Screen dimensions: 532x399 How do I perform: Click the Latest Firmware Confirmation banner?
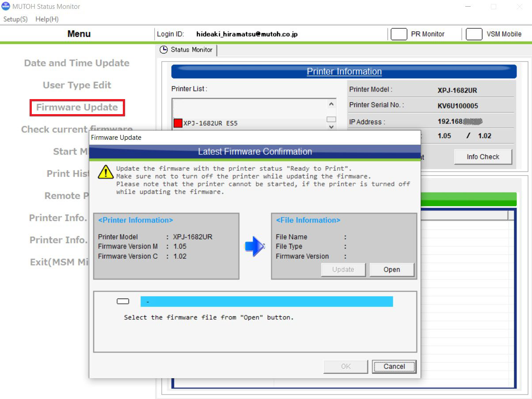click(x=255, y=152)
